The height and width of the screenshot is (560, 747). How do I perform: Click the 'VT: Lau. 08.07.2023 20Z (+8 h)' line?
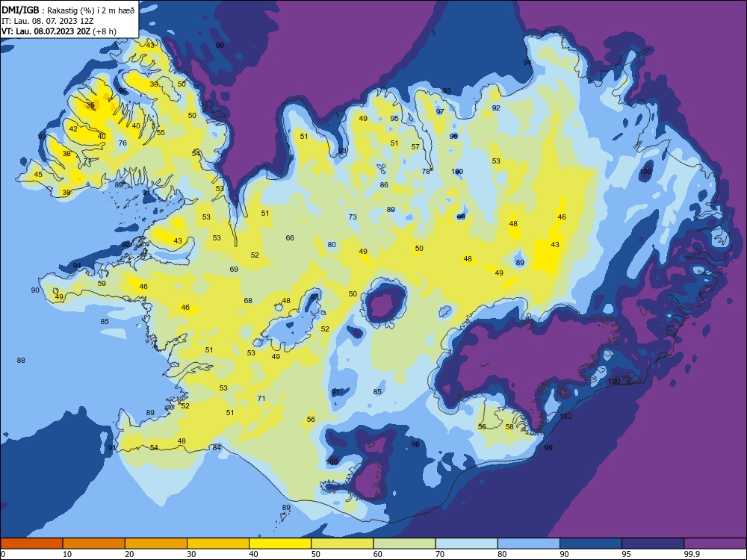(x=58, y=31)
